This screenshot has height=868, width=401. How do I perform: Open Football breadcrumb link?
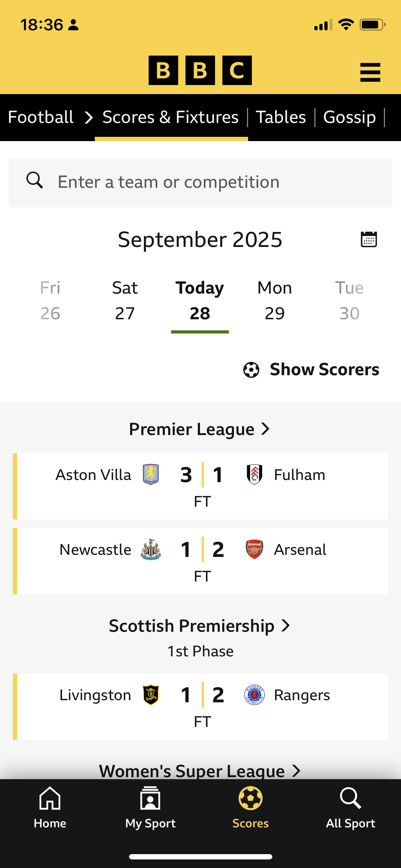click(41, 117)
